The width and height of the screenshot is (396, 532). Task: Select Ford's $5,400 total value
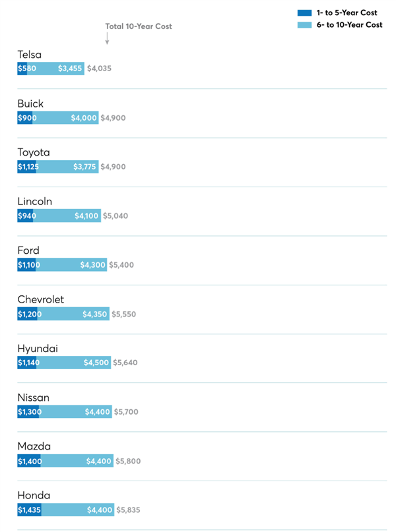pyautogui.click(x=121, y=264)
